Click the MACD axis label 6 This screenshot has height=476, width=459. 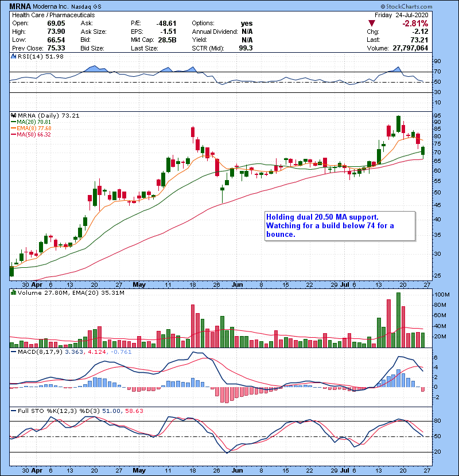[436, 358]
